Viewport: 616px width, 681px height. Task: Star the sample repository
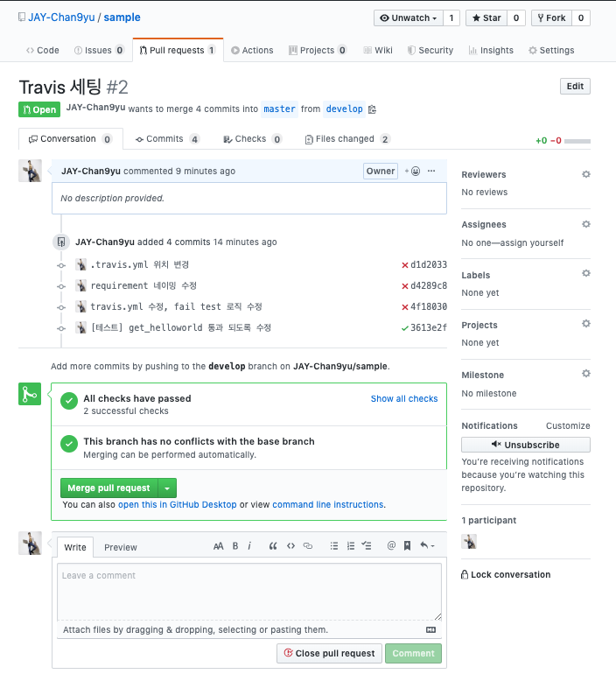(x=486, y=18)
